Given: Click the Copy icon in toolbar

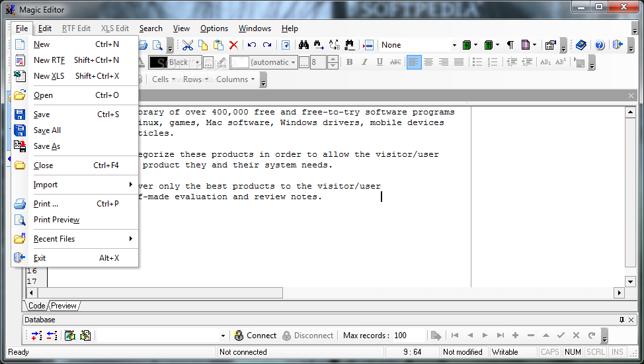Looking at the screenshot, I should (x=203, y=45).
